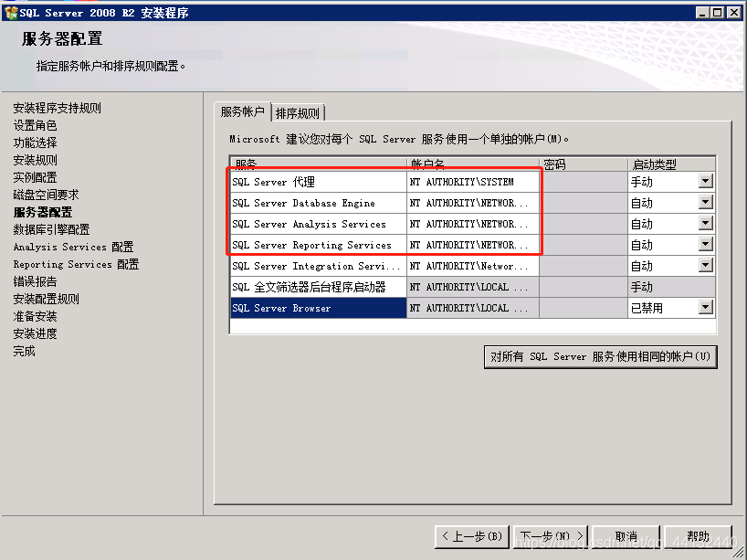747x560 pixels.
Task: Click account name cell NT AUTHORITY\SYSTEM
Action: pos(473,182)
